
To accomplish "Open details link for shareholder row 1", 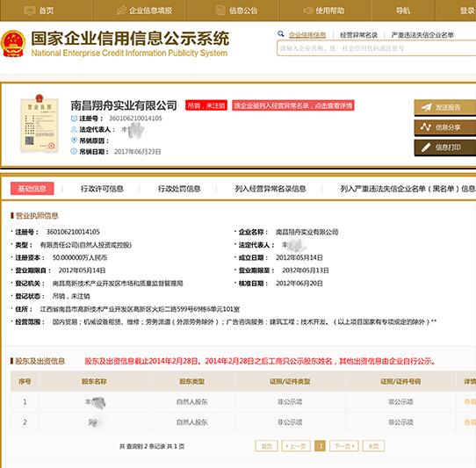I will click(470, 402).
